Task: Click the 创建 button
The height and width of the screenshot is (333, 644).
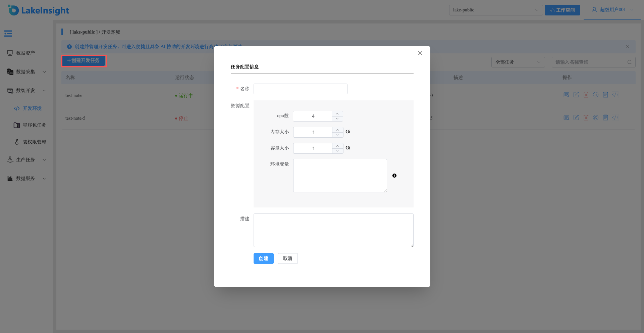Action: (x=264, y=258)
